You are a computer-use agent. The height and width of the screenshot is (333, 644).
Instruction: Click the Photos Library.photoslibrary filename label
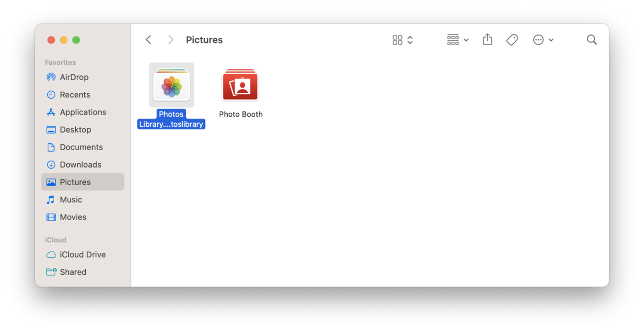[171, 119]
